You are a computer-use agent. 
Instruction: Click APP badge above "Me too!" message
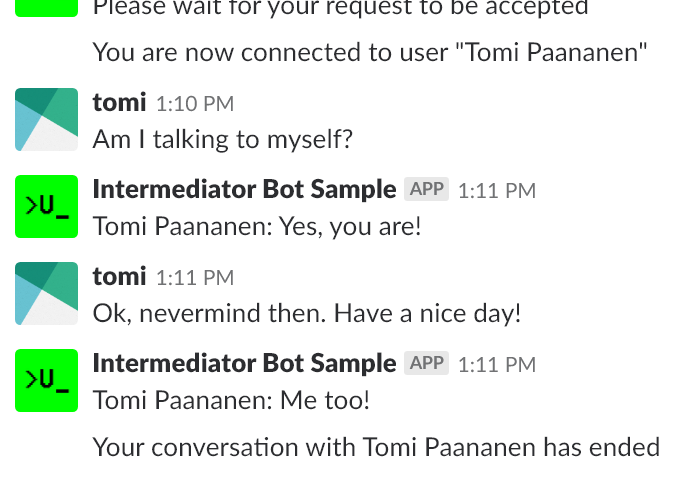pos(427,363)
